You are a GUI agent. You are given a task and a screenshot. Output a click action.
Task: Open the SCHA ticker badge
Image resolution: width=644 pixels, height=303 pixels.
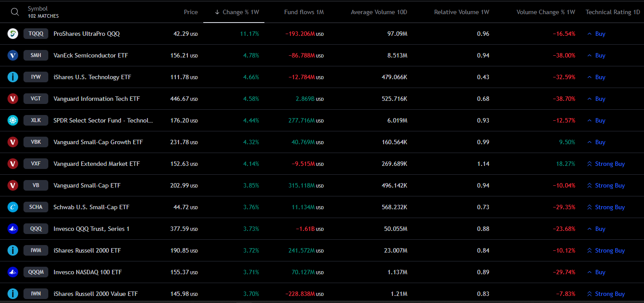coord(36,207)
